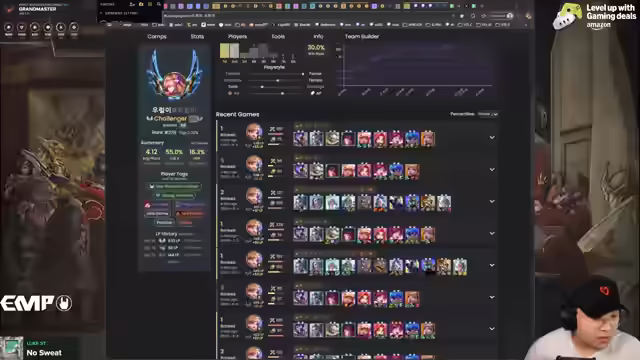
Task: Click the LP History heading
Action: 166,234
